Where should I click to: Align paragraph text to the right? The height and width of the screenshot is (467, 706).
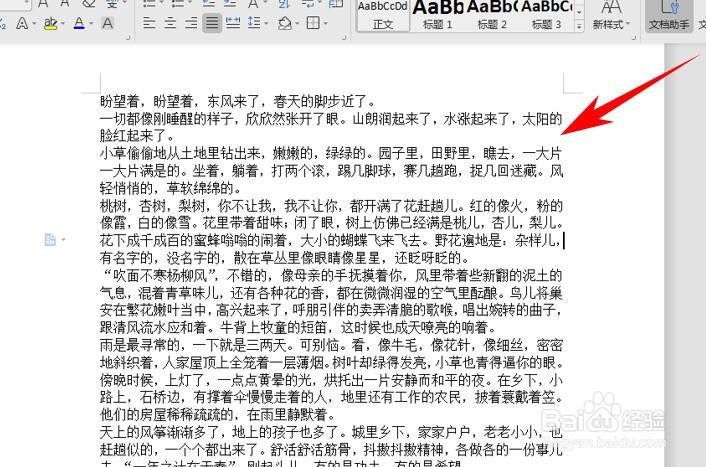pos(191,23)
